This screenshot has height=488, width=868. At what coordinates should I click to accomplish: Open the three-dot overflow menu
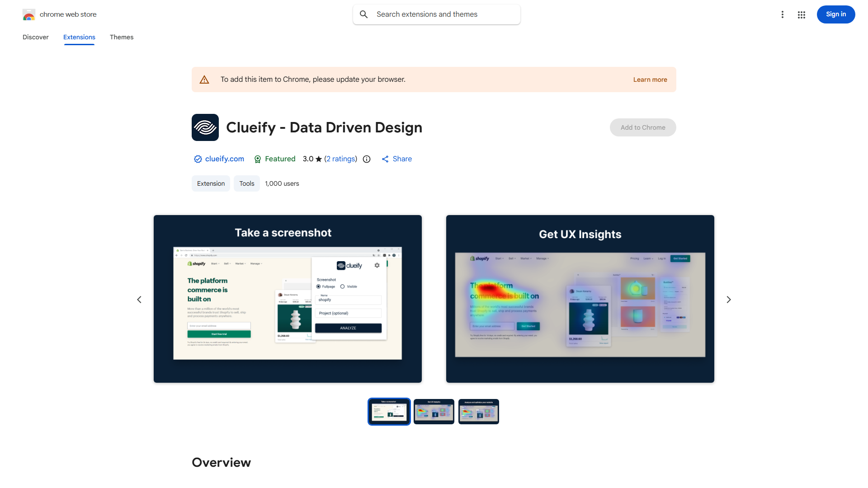[783, 14]
